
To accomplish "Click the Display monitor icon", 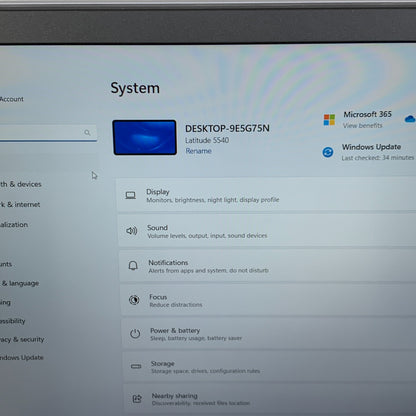I will coord(130,195).
